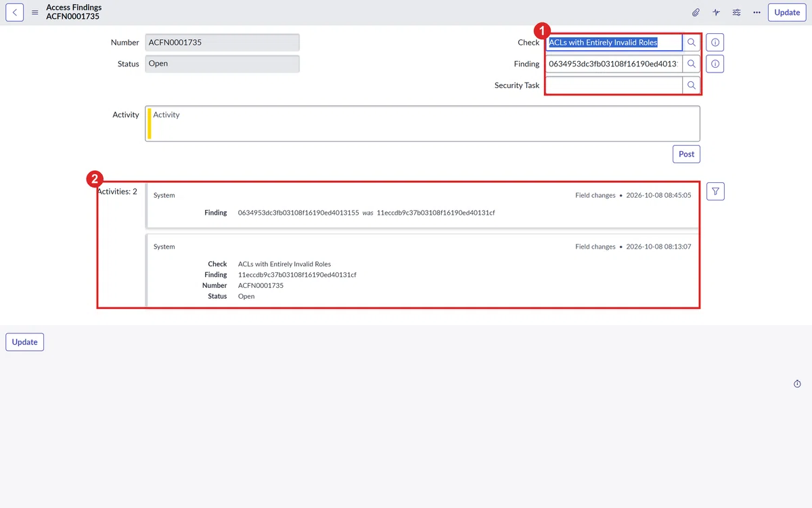The width and height of the screenshot is (812, 508).
Task: Click ACFN0001735 in the activity entry
Action: (x=261, y=286)
